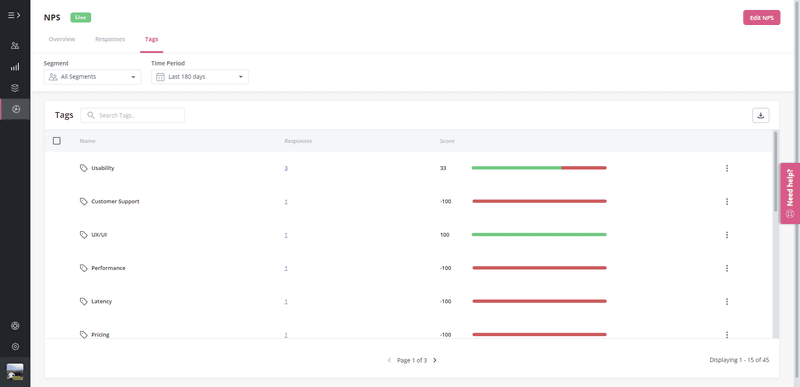The image size is (800, 387).
Task: Select the Customer Support tag name
Action: [115, 201]
